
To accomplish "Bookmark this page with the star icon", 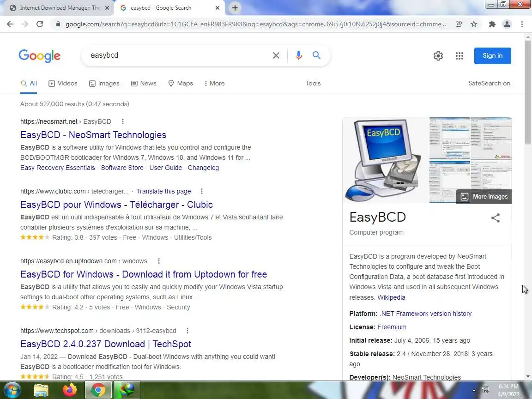I will [x=474, y=24].
